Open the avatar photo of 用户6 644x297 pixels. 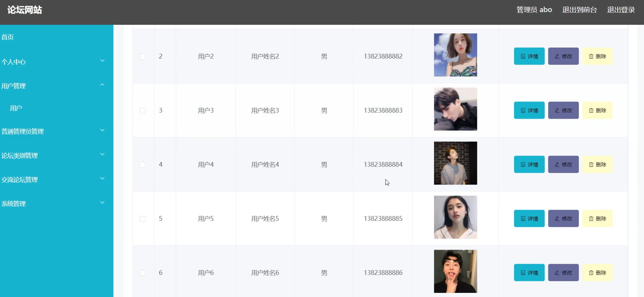click(x=456, y=271)
